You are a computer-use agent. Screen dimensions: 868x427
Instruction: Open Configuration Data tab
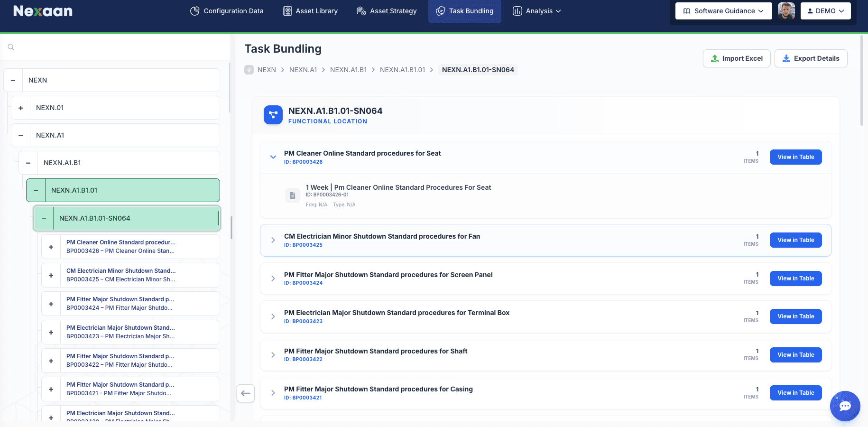pos(227,11)
